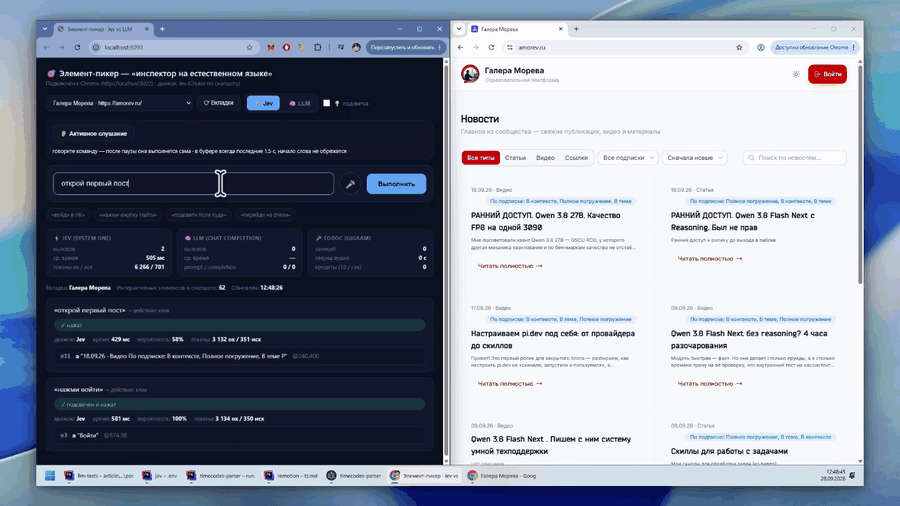Switch to remotion – tz.md taskbar app
The image size is (900, 506).
pyautogui.click(x=290, y=476)
